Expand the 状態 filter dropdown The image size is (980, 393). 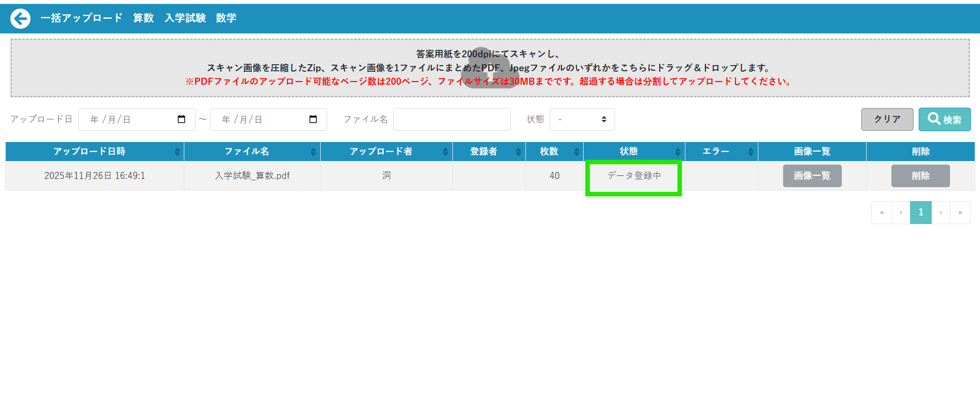tap(582, 119)
